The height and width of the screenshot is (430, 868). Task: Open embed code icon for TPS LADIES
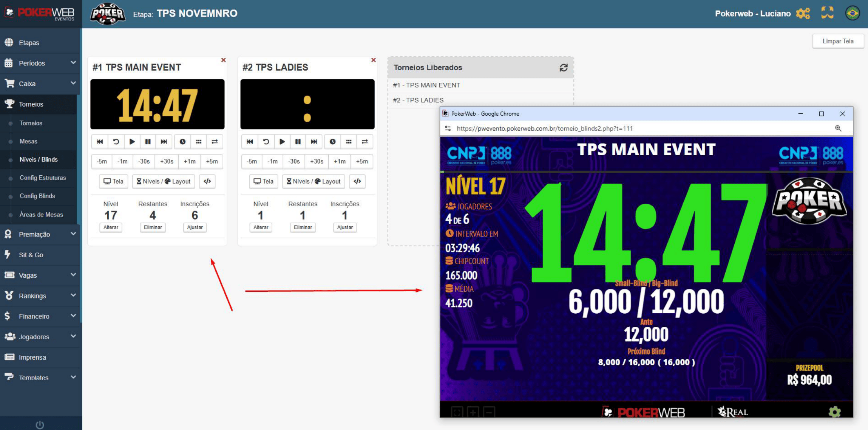(357, 181)
